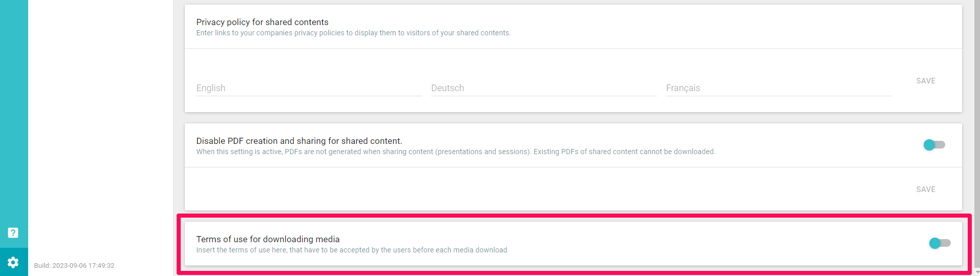The height and width of the screenshot is (276, 980).
Task: Click the 'Disable PDF creation and sharing' heading
Action: (299, 141)
